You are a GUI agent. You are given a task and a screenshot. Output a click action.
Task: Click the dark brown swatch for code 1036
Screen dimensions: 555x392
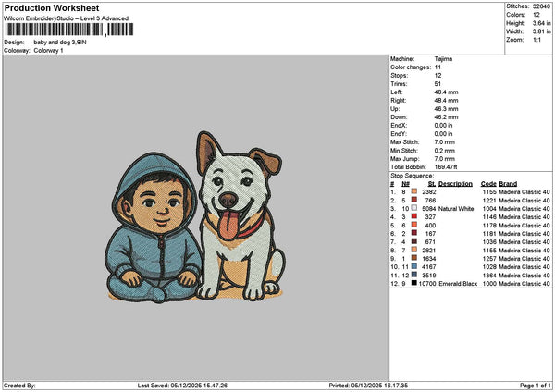click(x=413, y=241)
